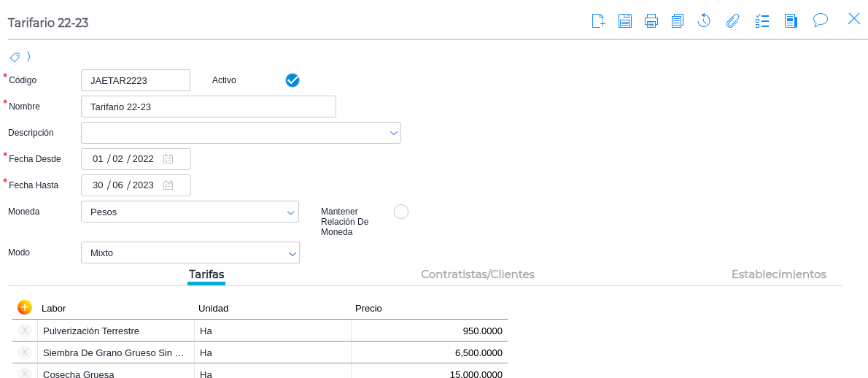Click the tag icon below the title
The width and height of the screenshot is (868, 378).
[x=15, y=57]
